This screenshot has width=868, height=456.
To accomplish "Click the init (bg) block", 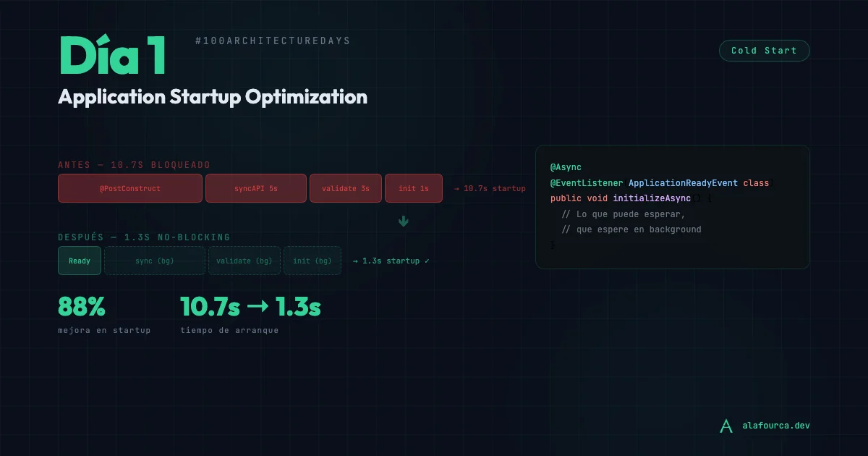I will (x=312, y=261).
